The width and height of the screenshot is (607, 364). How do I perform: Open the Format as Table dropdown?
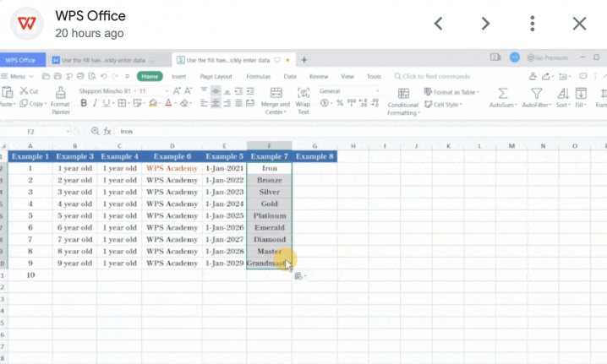click(x=451, y=92)
